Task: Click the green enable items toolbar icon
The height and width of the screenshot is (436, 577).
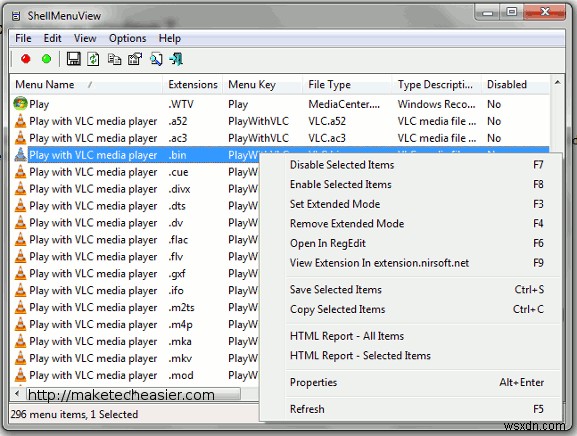Action: tap(46, 59)
